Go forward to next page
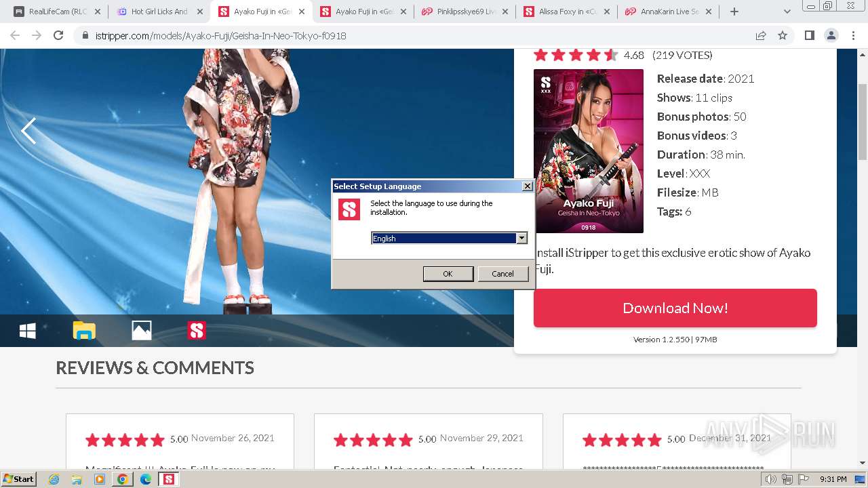This screenshot has width=868, height=488. [37, 35]
